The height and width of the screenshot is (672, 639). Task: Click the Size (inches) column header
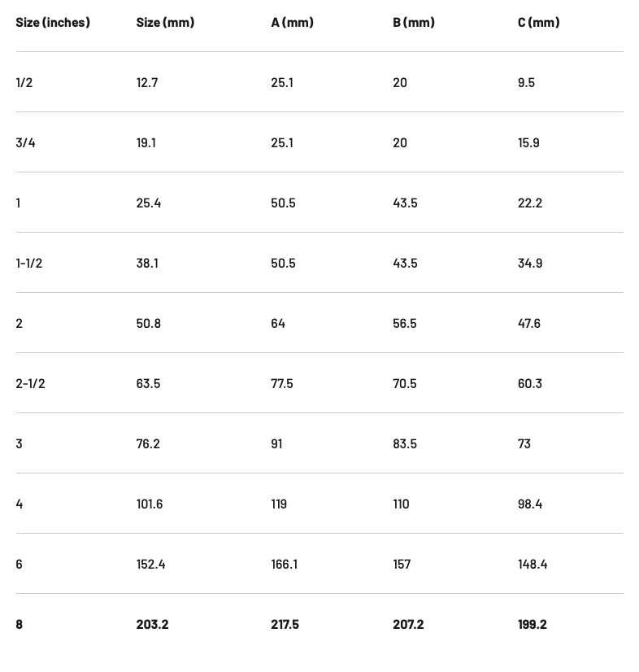pos(53,22)
